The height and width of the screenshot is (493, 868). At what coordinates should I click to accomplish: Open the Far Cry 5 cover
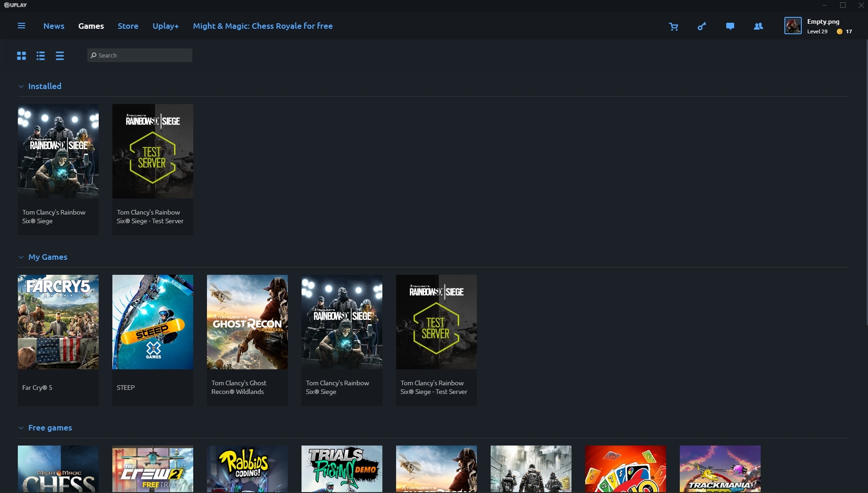click(x=58, y=322)
